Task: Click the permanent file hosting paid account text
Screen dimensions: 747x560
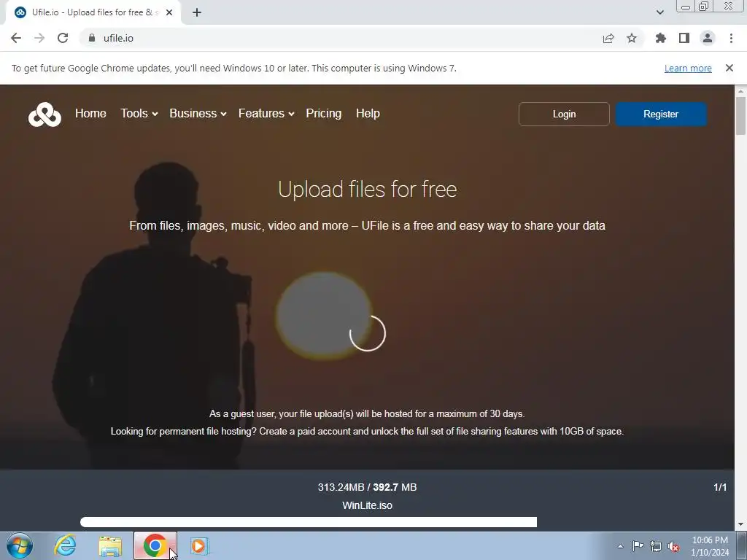Action: tap(368, 432)
